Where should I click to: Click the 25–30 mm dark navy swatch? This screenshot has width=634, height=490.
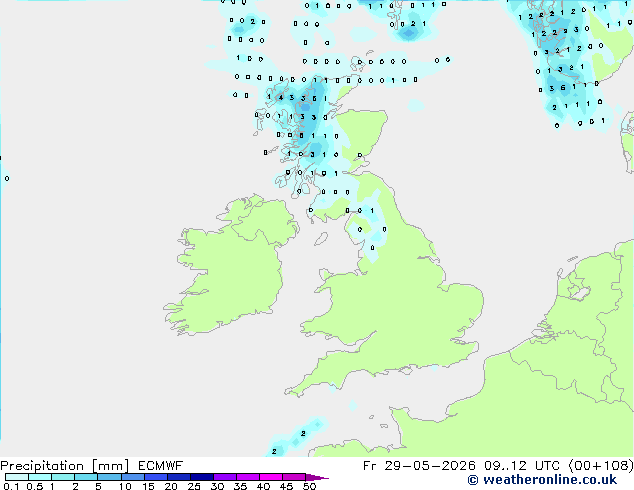[x=202, y=477]
